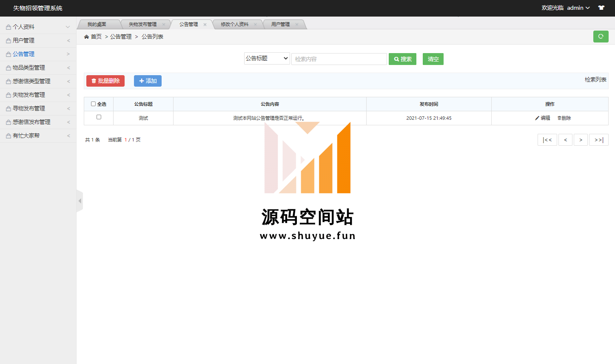Viewport: 615px width, 364px height.
Task: Click the 公告列表 breadcrumb text
Action: coord(152,37)
